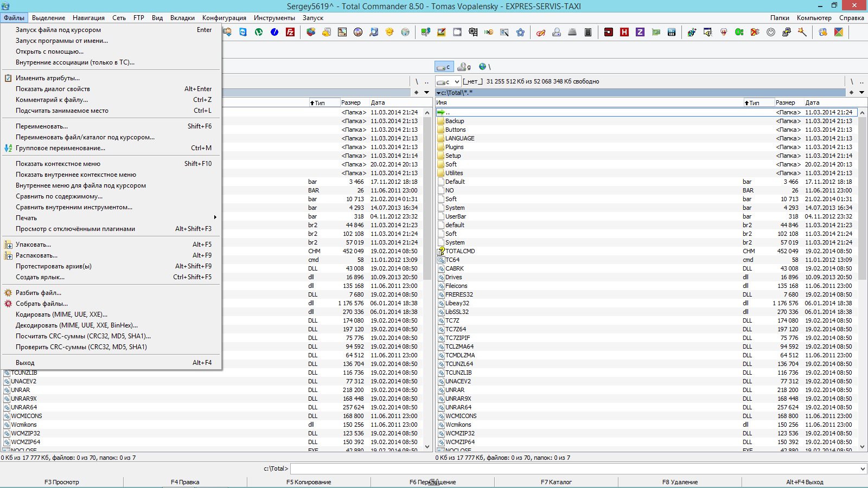Image resolution: width=868 pixels, height=488 pixels.
Task: Select Разбить файл menu entry
Action: pos(111,293)
